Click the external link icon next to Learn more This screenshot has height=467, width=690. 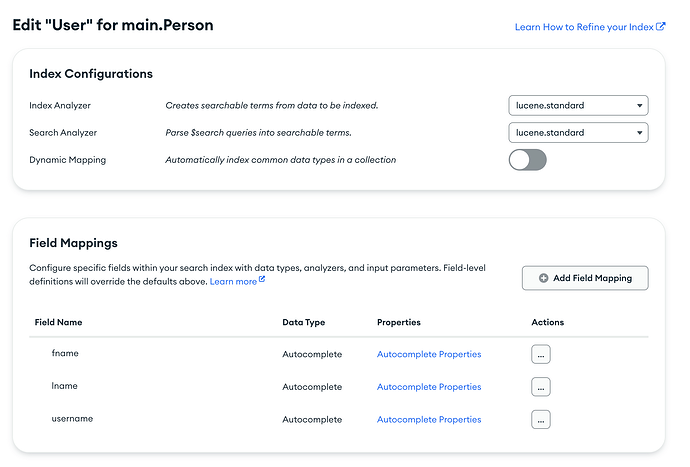click(262, 281)
